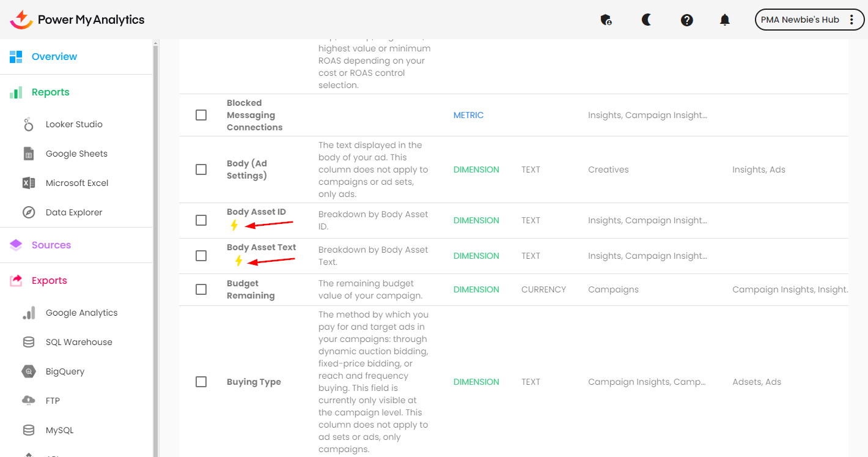Go to Overview in sidebar
868x457 pixels.
[x=54, y=57]
